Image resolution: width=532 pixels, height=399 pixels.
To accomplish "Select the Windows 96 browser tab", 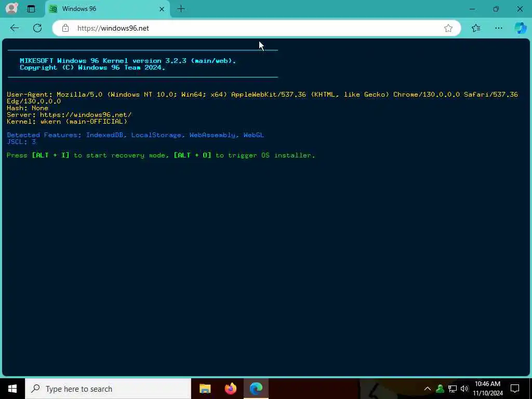I will click(107, 9).
